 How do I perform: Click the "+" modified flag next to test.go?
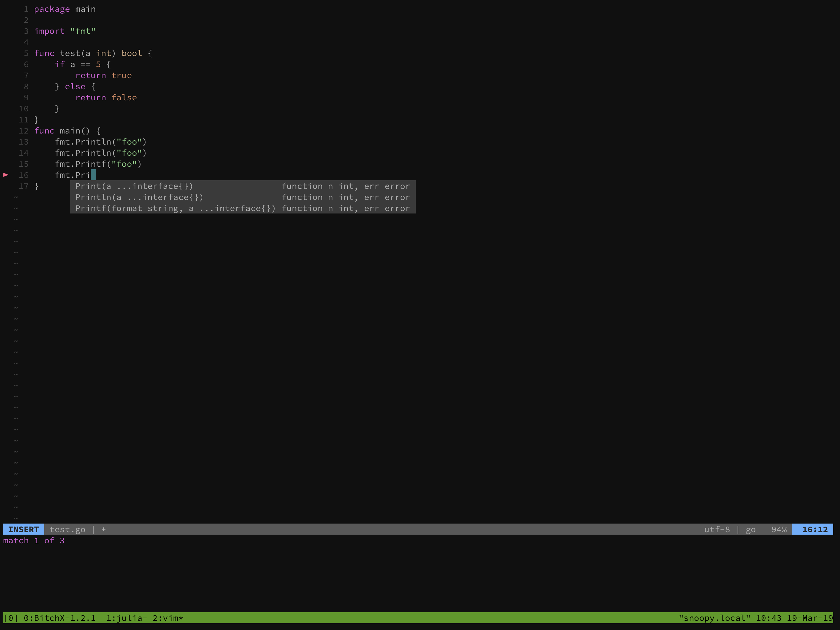103,529
